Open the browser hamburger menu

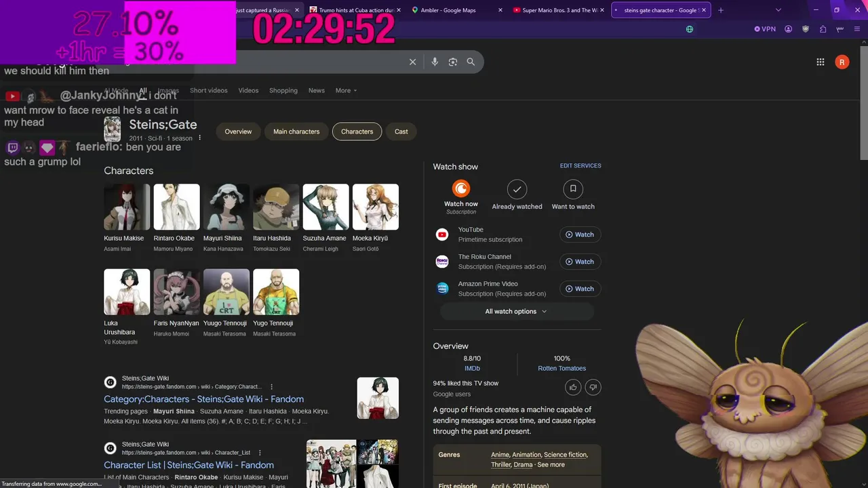click(x=857, y=29)
